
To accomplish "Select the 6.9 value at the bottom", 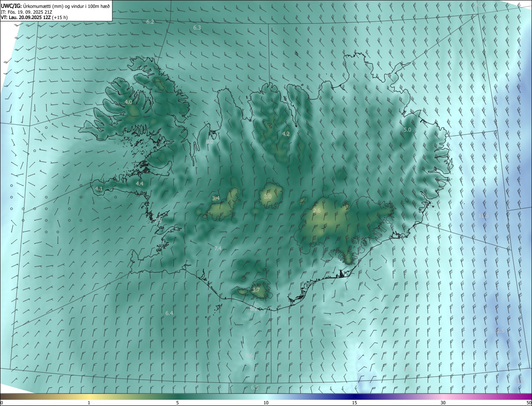I will point(255,387).
